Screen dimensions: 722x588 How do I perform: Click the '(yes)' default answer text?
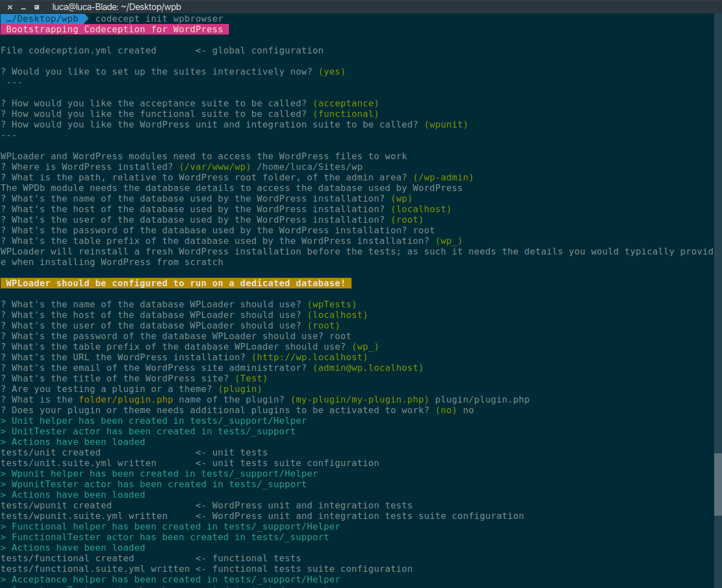pyautogui.click(x=332, y=72)
